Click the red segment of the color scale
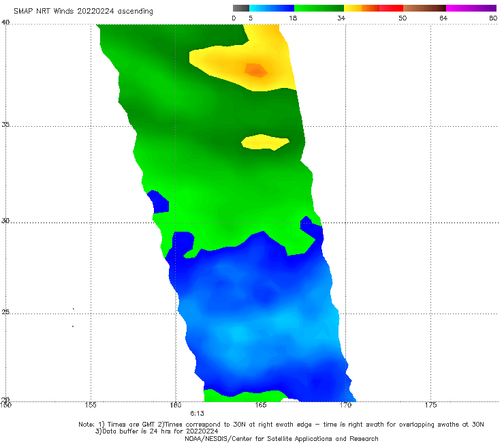 point(392,8)
